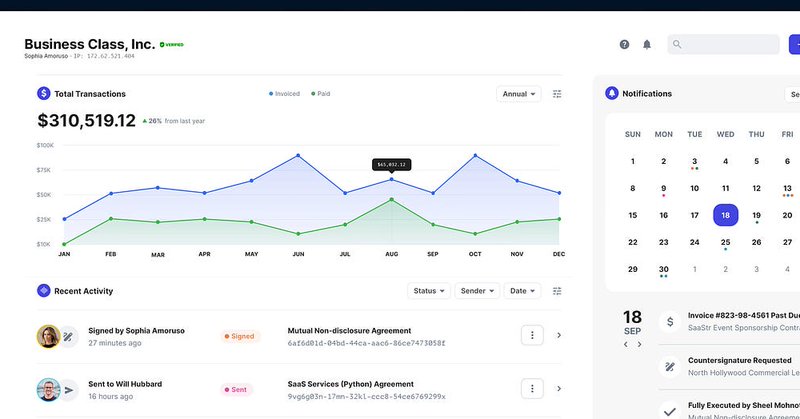Click the Recent Activity diamond icon
This screenshot has height=419, width=800.
43,291
